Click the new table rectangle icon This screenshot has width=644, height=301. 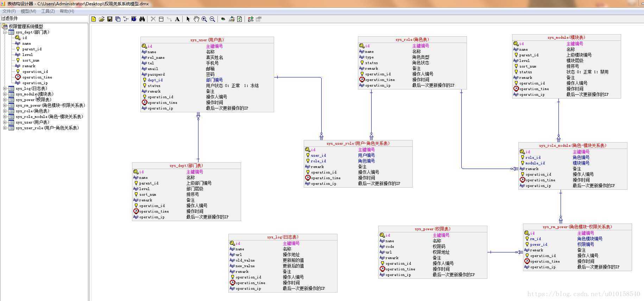[161, 19]
